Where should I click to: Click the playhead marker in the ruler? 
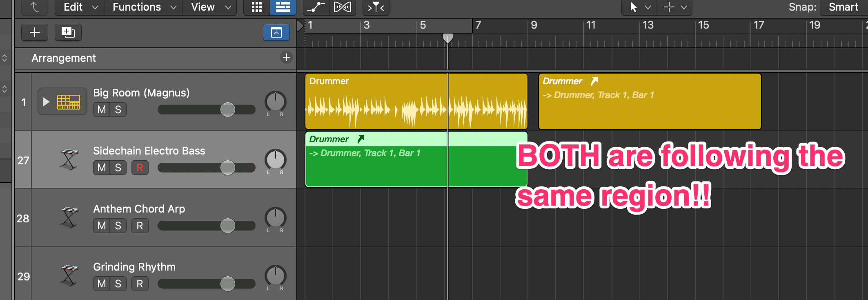(448, 38)
